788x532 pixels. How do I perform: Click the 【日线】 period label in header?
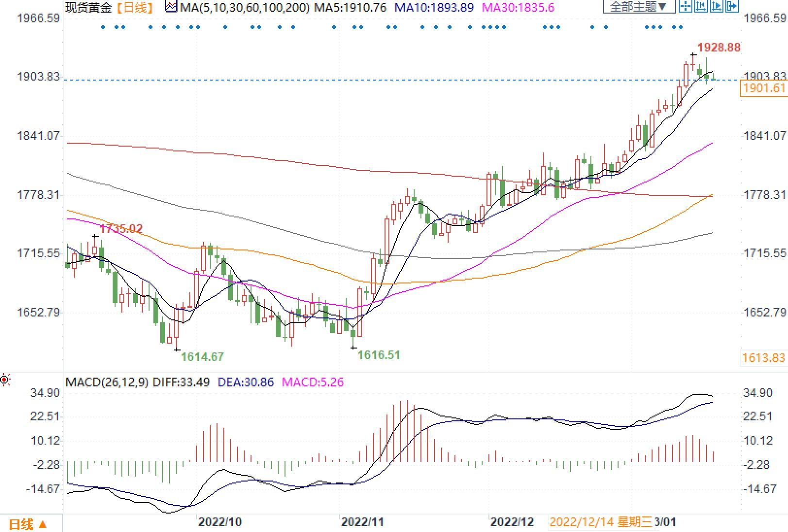(x=135, y=7)
